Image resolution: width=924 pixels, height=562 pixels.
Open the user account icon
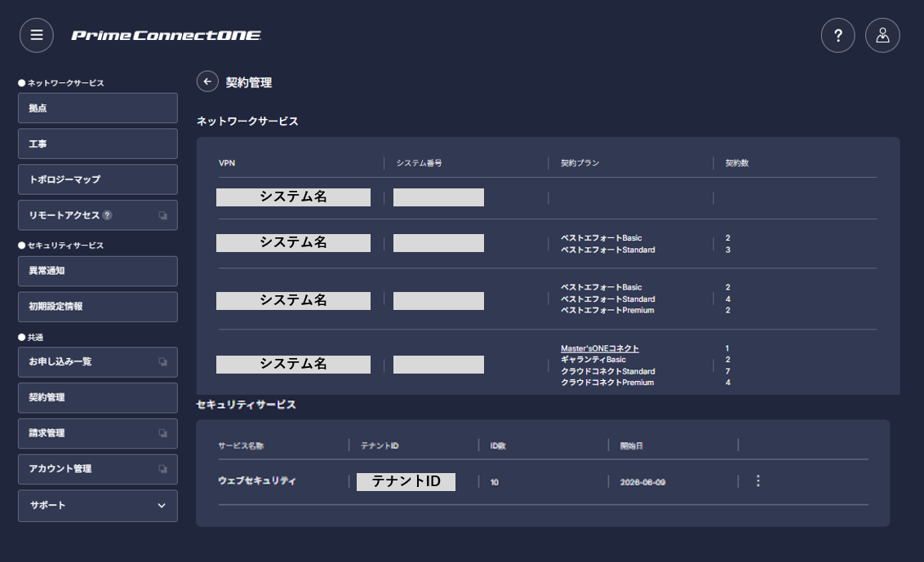pos(882,35)
